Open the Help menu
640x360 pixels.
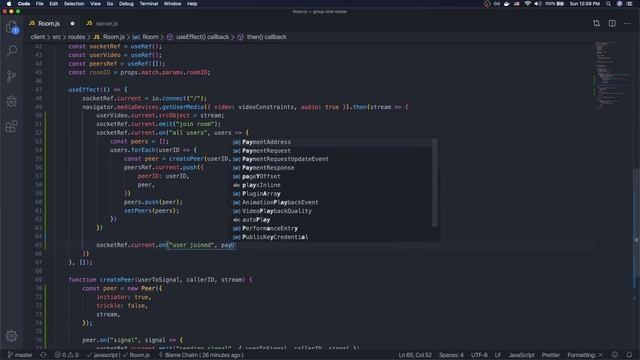click(192, 4)
